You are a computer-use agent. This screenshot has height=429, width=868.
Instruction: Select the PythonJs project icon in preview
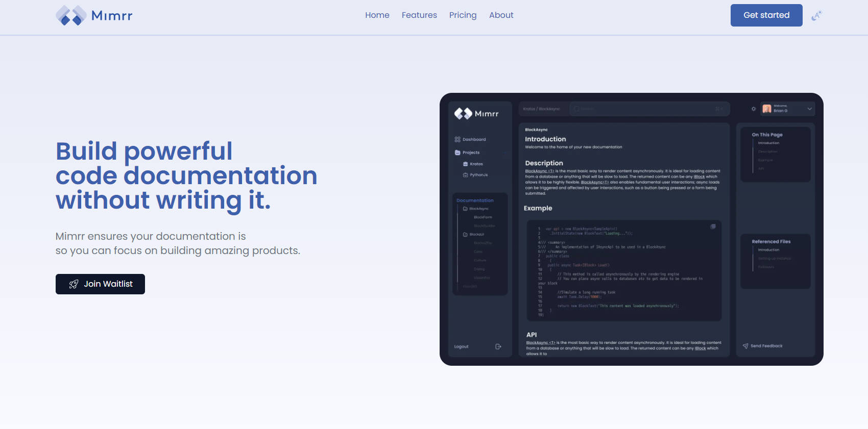465,175
